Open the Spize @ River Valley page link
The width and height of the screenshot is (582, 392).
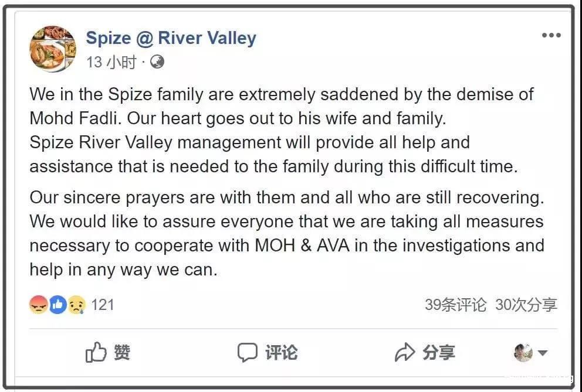(171, 38)
